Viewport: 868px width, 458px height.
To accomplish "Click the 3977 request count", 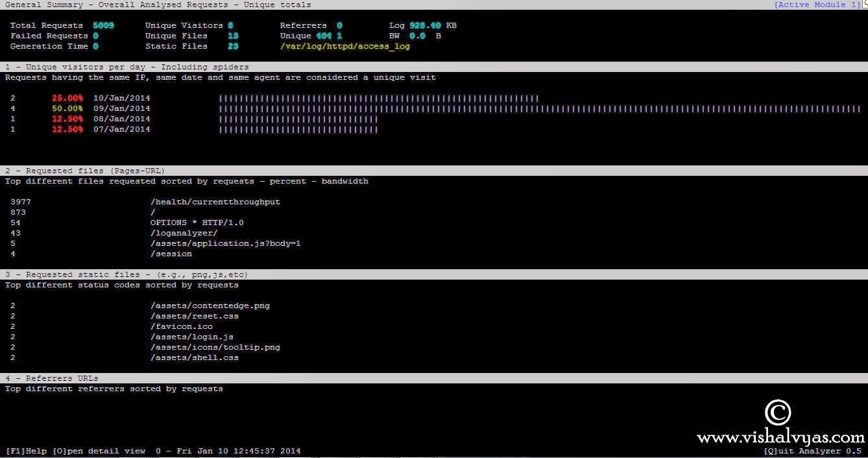I will pyautogui.click(x=21, y=202).
